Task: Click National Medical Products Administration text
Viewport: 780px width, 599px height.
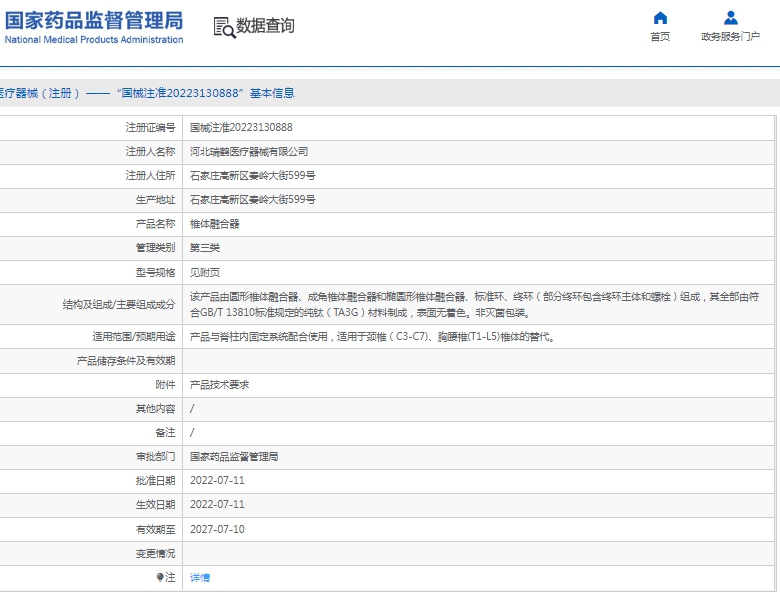Action: point(94,39)
